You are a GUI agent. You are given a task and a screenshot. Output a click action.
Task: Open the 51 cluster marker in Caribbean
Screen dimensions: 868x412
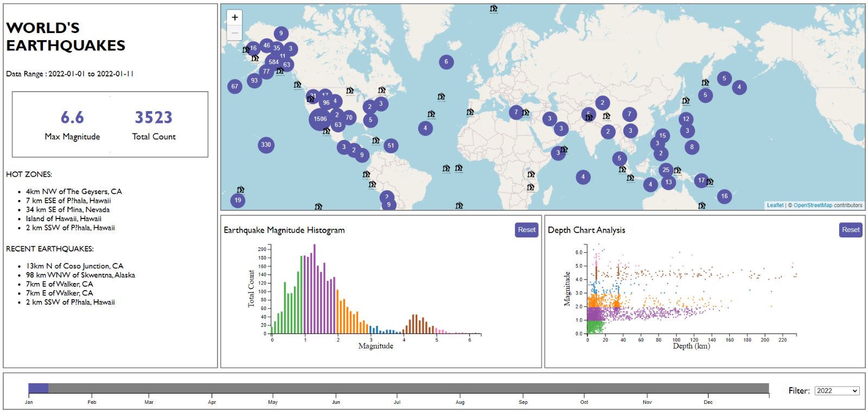tap(391, 145)
